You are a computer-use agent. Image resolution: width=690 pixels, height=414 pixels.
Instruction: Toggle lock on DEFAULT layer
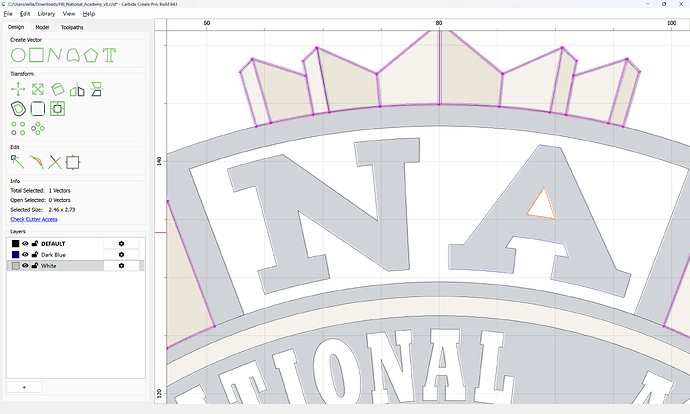tap(35, 244)
